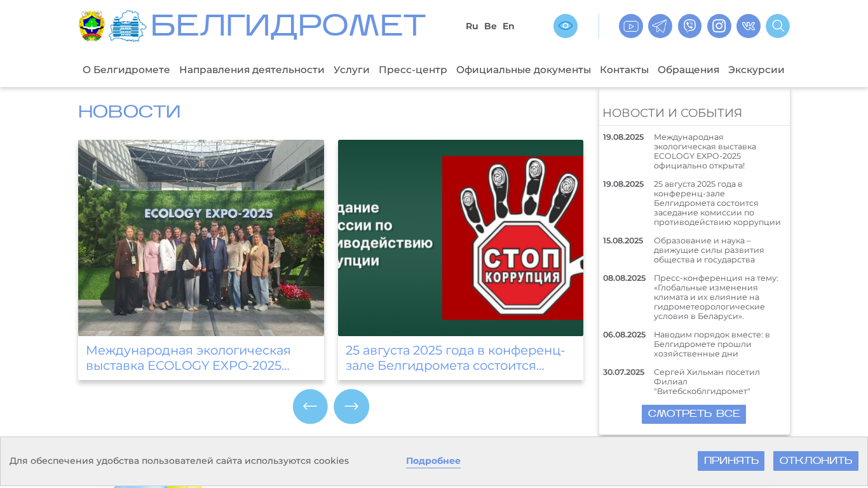868x488 pixels.
Task: Open the Экскурсии menu item
Action: pyautogui.click(x=756, y=70)
